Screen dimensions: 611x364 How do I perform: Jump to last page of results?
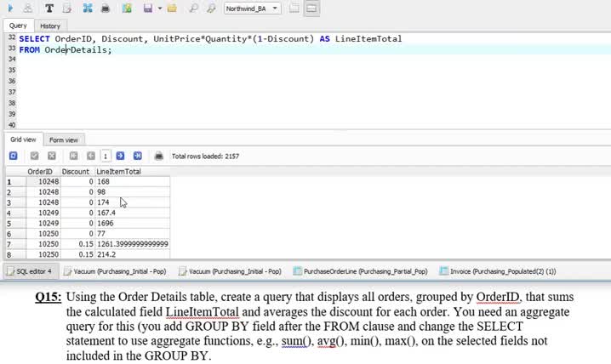pyautogui.click(x=137, y=156)
